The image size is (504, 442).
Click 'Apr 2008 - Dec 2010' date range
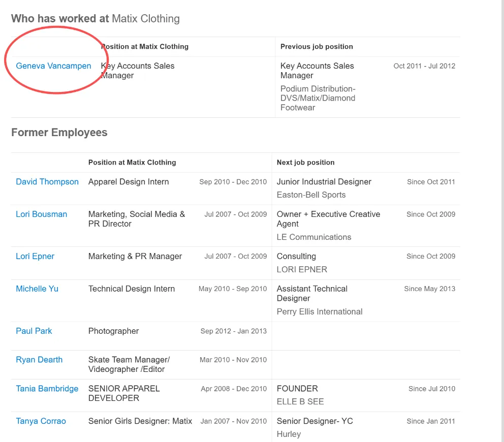234,389
